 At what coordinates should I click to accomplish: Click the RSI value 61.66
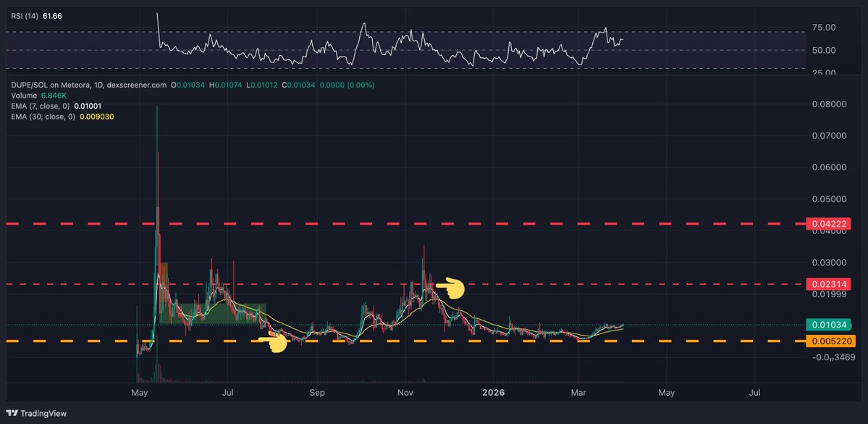pos(53,16)
